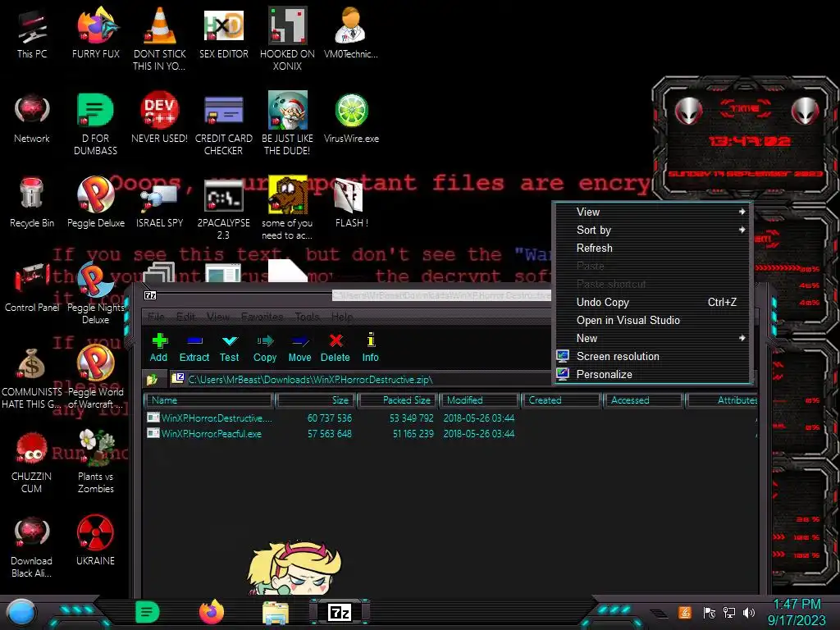Viewport: 840px width, 630px height.
Task: Select the VLC cone desktop icon
Action: pos(160,39)
